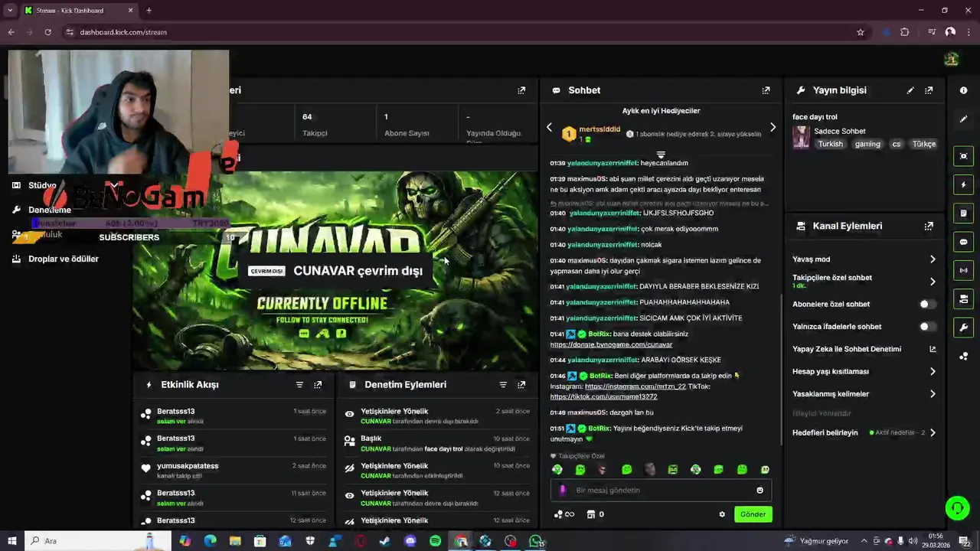
Task: Pop out the session stats panel above preview
Action: [x=521, y=90]
